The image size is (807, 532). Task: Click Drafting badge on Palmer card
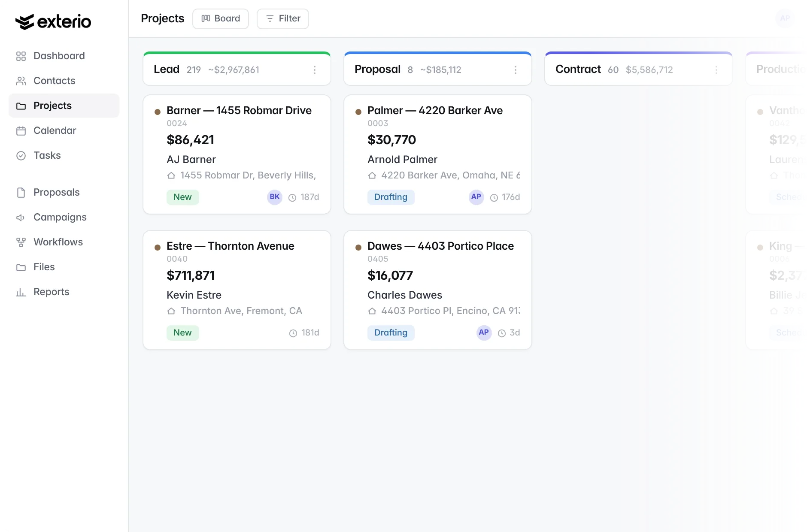[391, 197]
